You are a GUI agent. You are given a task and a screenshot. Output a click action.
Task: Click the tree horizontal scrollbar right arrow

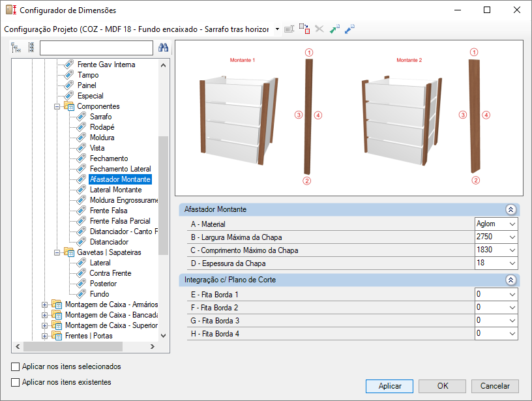tap(153, 347)
